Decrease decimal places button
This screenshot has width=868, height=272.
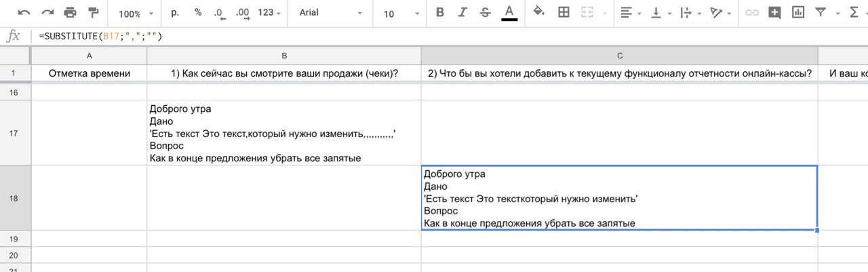[219, 13]
